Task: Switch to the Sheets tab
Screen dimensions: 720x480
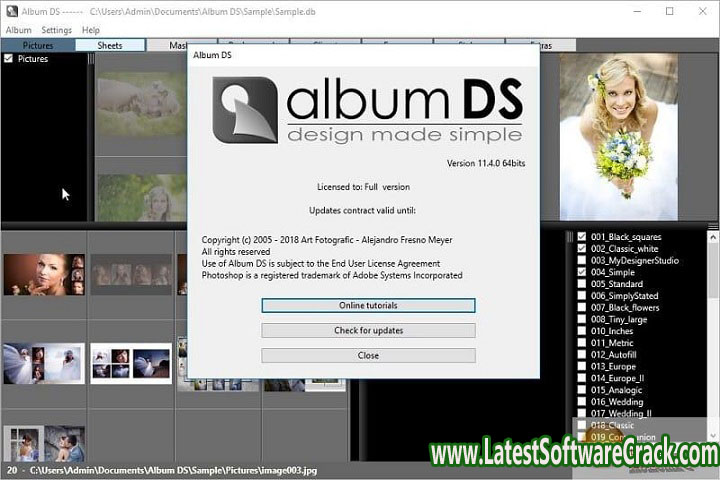Action: (110, 45)
